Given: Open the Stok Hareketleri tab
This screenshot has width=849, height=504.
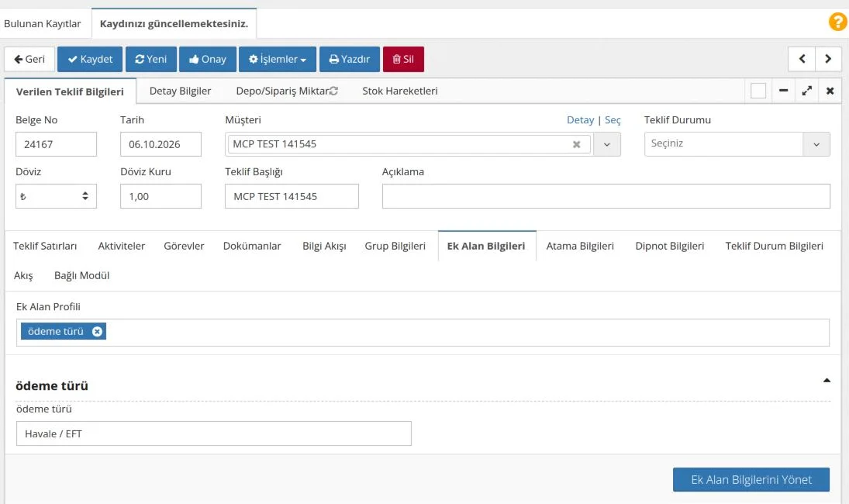Looking at the screenshot, I should [400, 91].
